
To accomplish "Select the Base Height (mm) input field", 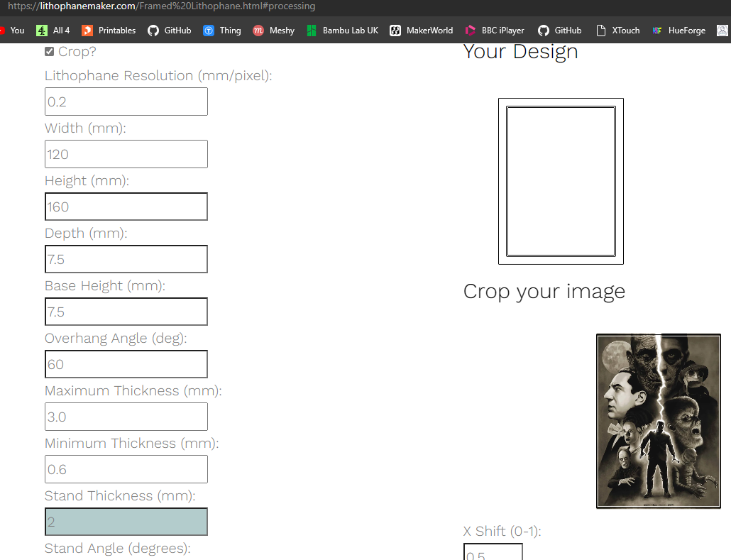I will (x=126, y=312).
